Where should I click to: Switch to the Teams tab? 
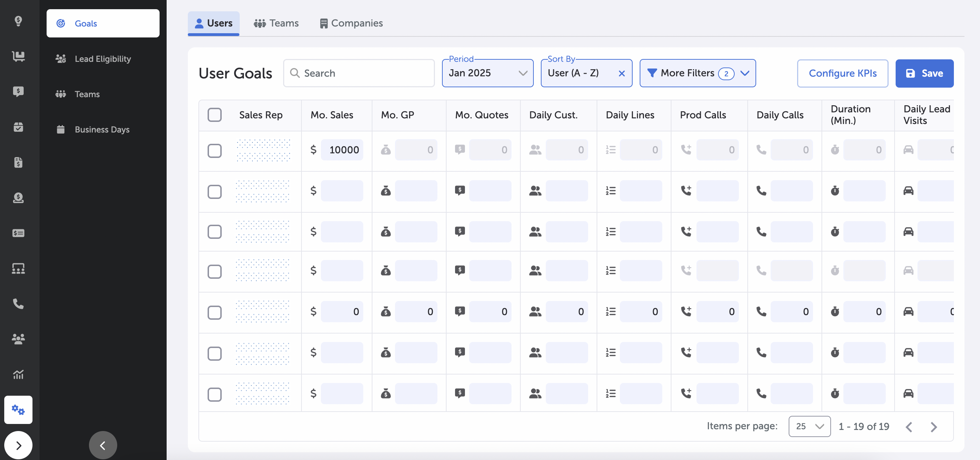[x=276, y=23]
